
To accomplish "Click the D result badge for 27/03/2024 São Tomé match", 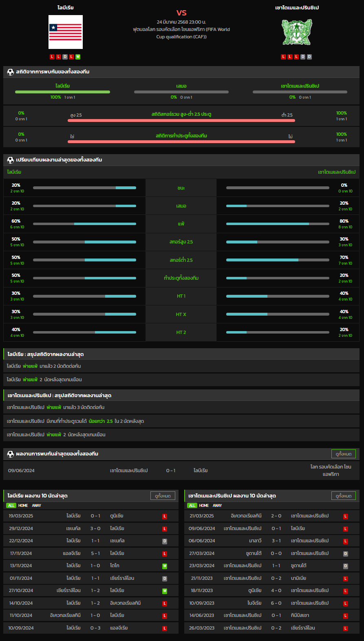I will (346, 554).
